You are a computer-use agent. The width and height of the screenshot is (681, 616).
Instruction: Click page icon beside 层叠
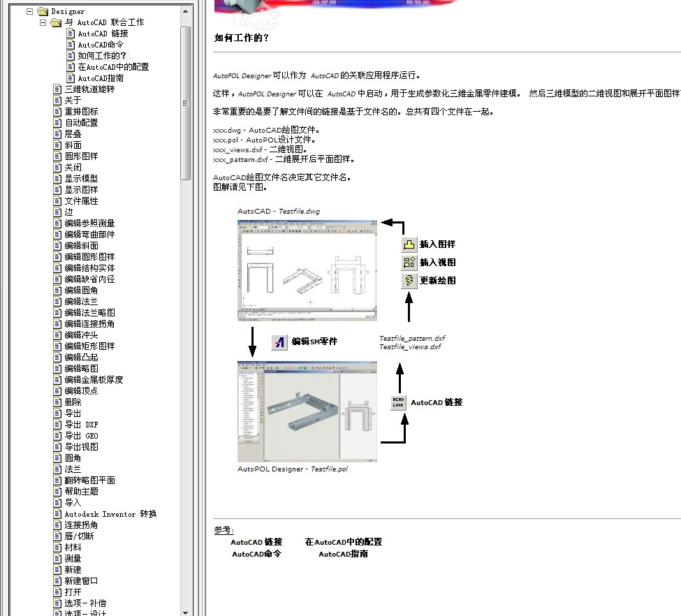point(57,134)
